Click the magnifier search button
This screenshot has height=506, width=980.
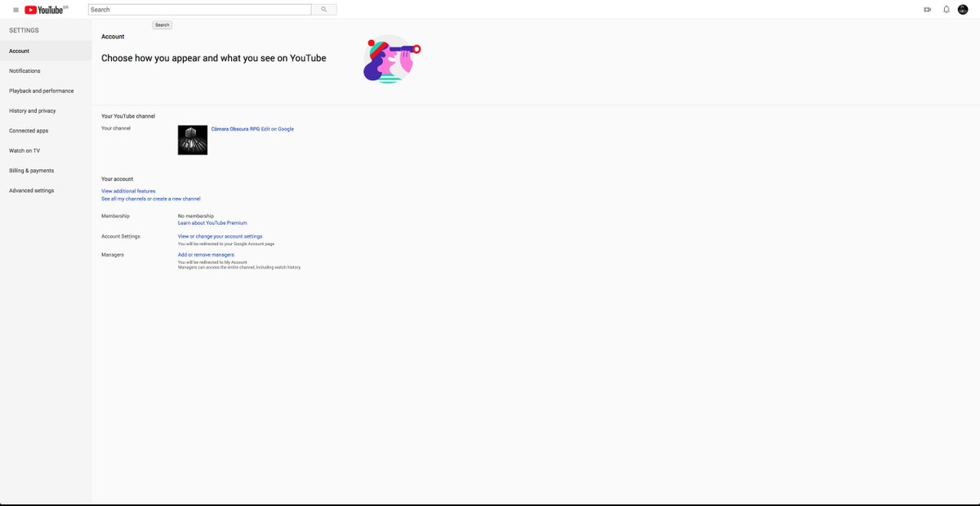tap(324, 10)
